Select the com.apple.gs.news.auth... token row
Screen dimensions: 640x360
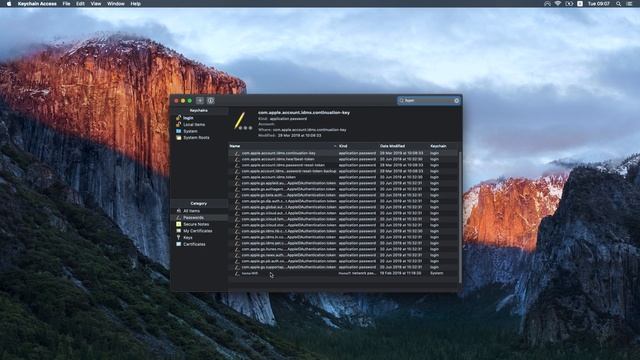[343, 255]
